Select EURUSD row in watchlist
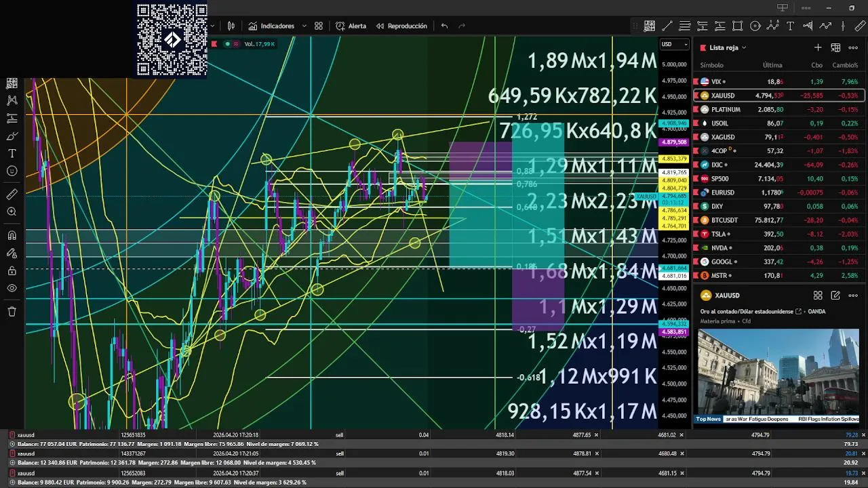 (778, 192)
